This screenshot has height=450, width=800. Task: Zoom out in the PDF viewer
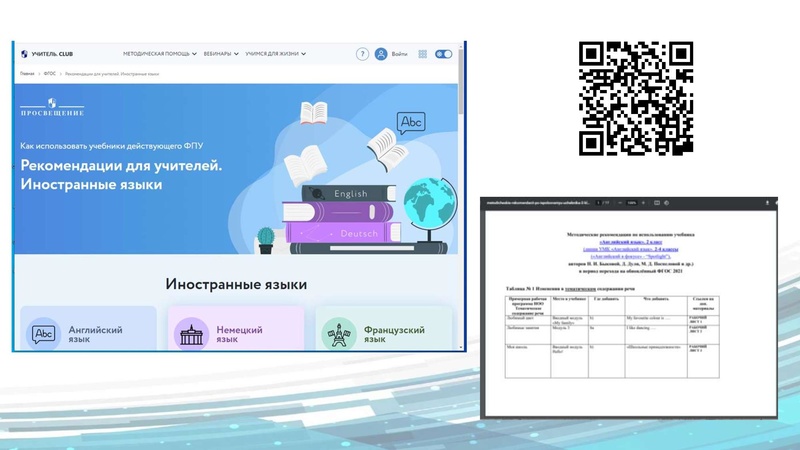click(620, 203)
